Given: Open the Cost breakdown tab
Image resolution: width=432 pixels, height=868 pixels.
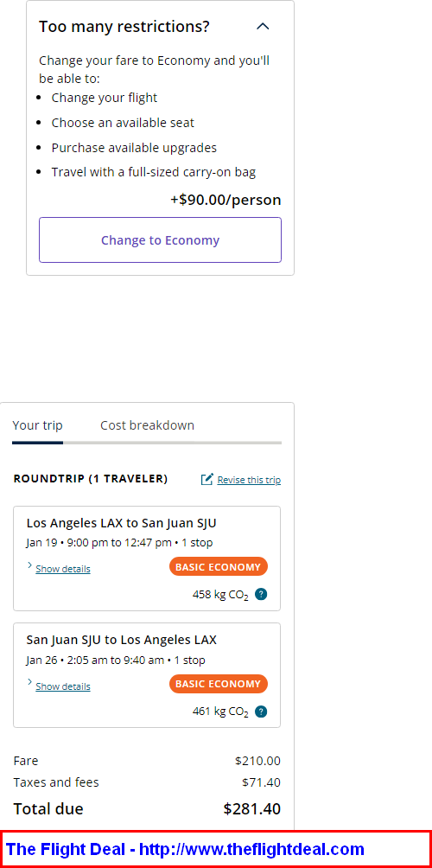Looking at the screenshot, I should [147, 425].
